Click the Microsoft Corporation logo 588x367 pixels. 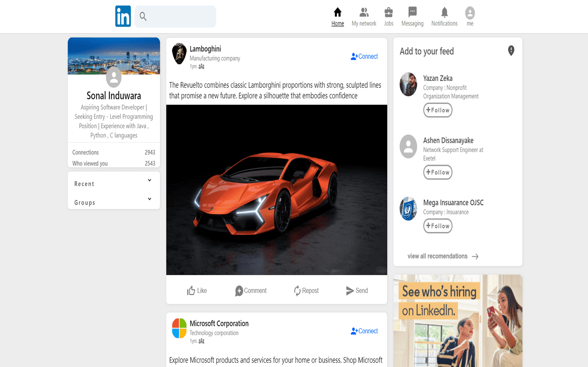pyautogui.click(x=179, y=328)
